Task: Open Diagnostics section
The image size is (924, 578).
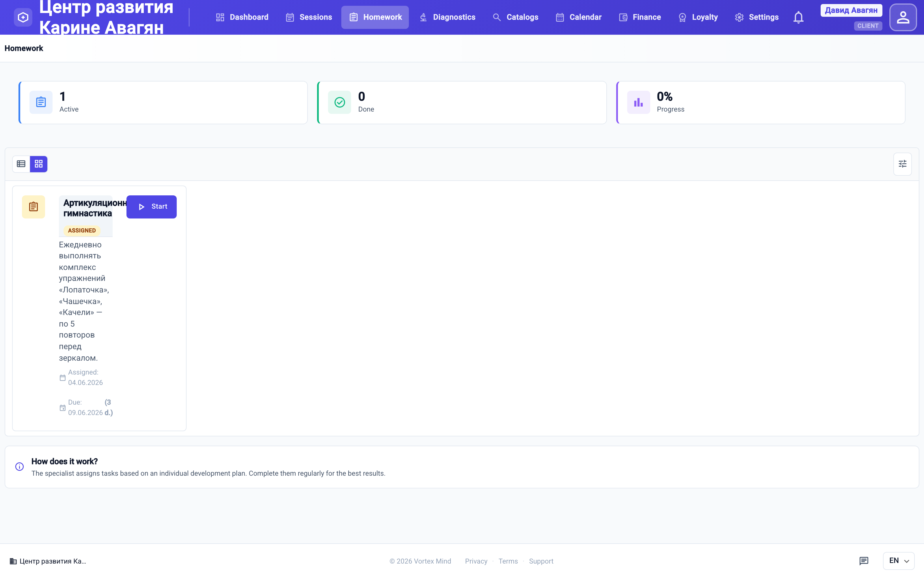Action: pyautogui.click(x=447, y=17)
